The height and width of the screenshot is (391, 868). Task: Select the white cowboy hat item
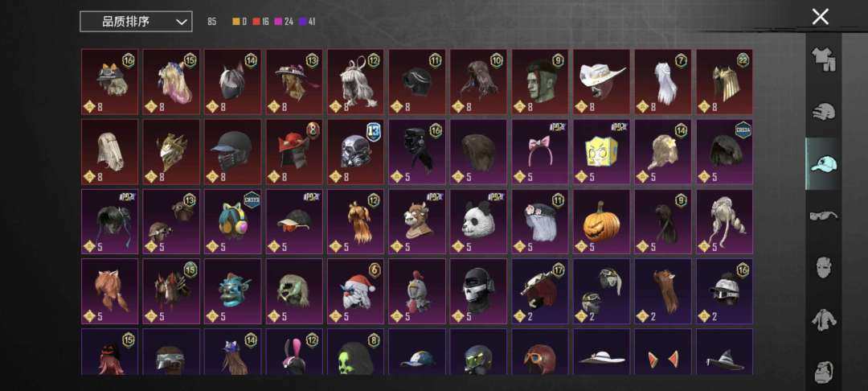point(601,81)
